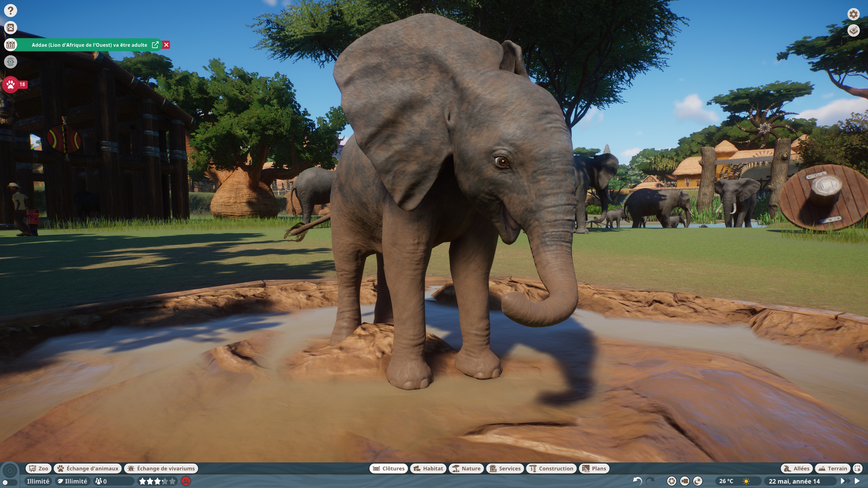This screenshot has width=868, height=488.
Task: Open the zoo star rating display
Action: point(158,481)
